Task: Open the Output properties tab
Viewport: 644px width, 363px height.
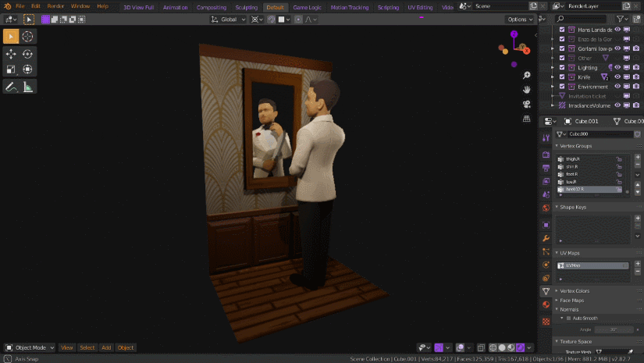Action: (546, 168)
